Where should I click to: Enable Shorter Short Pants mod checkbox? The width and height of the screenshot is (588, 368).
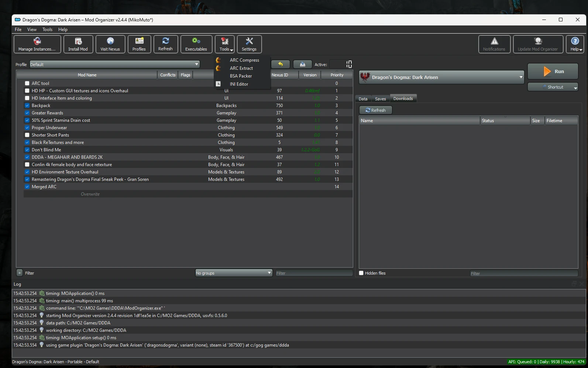tap(27, 135)
